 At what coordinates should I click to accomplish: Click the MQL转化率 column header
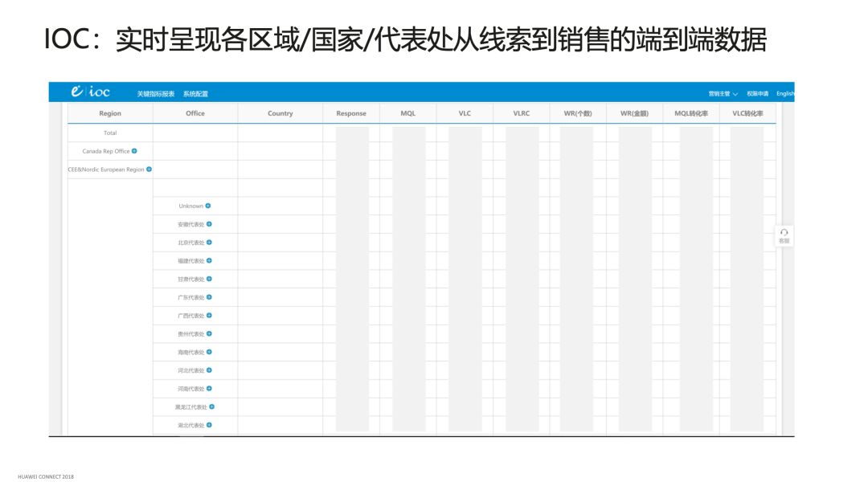pos(691,113)
